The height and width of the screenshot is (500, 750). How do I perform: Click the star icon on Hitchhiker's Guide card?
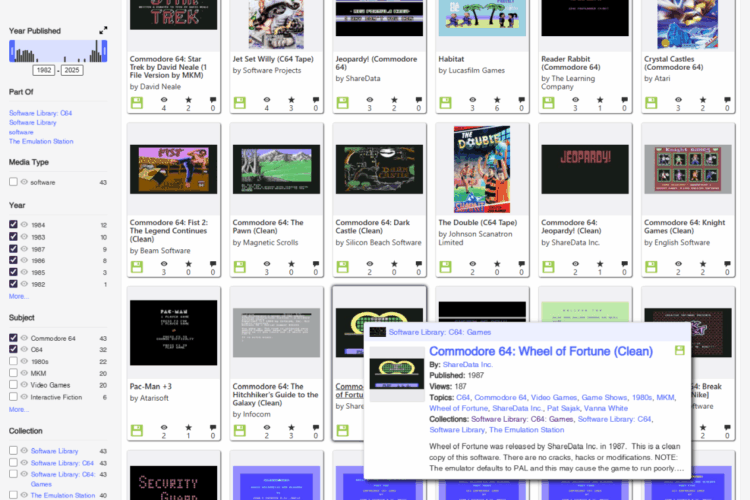[291, 427]
